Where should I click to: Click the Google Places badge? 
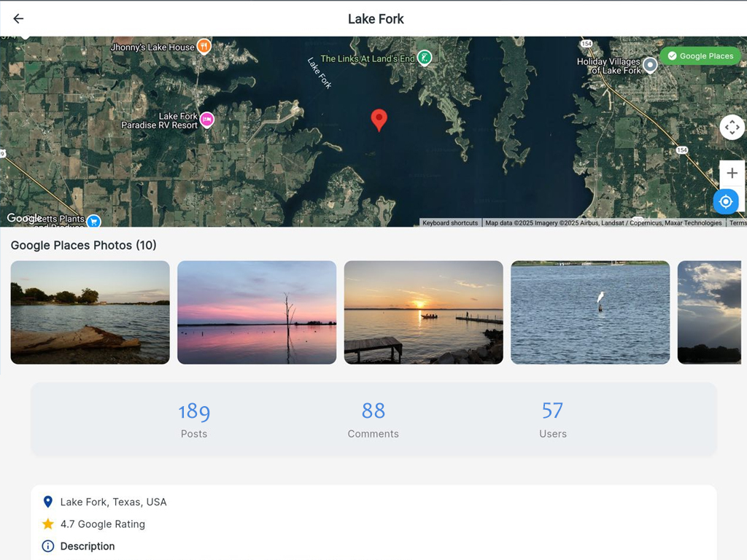point(700,55)
